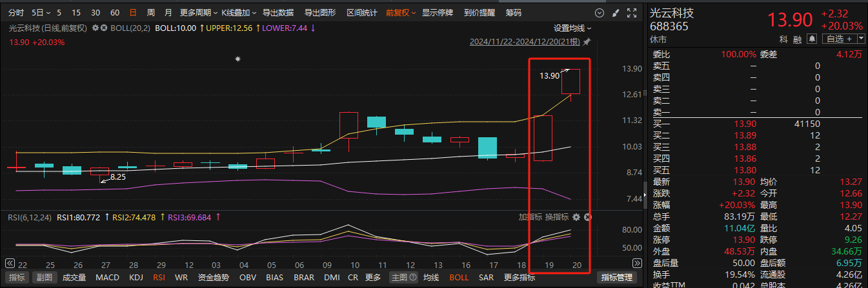Open BOLL indicator settings gear in main chart
This screenshot has width=868, height=288.
click(96, 28)
